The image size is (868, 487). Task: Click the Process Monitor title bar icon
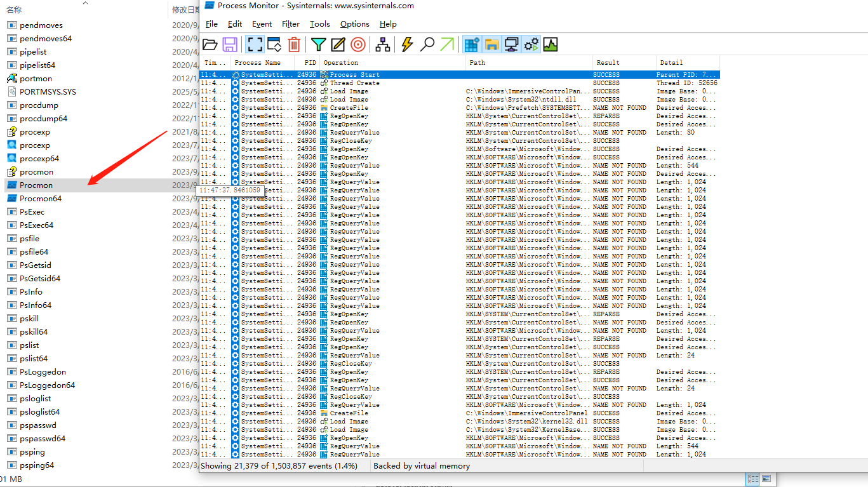208,6
